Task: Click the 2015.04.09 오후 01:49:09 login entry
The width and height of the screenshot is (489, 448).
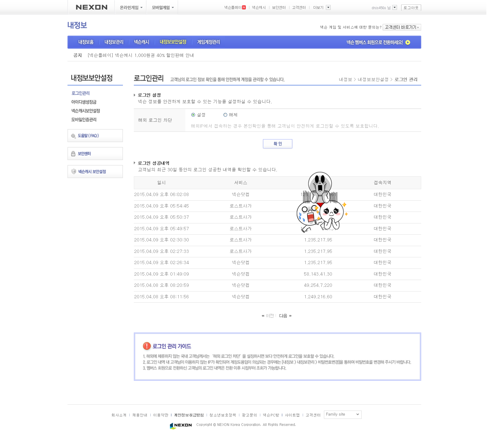Action: tap(162, 274)
